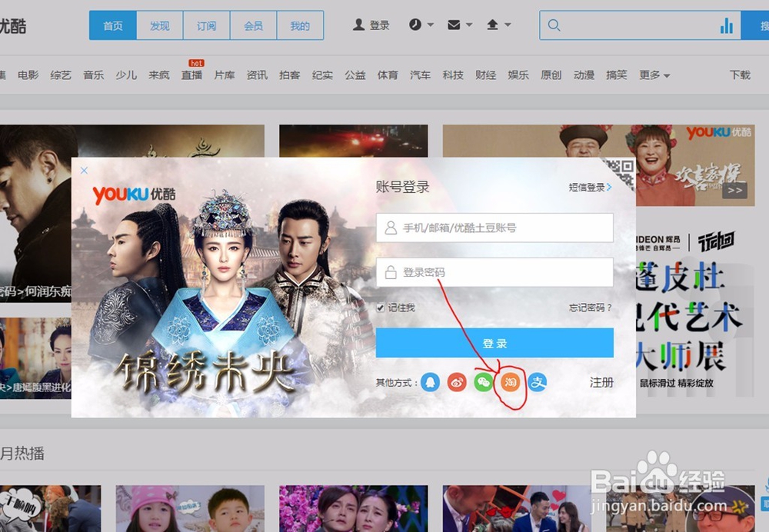Viewport: 769px width, 532px height.
Task: Expand the upload dropdown arrow
Action: pyautogui.click(x=508, y=25)
